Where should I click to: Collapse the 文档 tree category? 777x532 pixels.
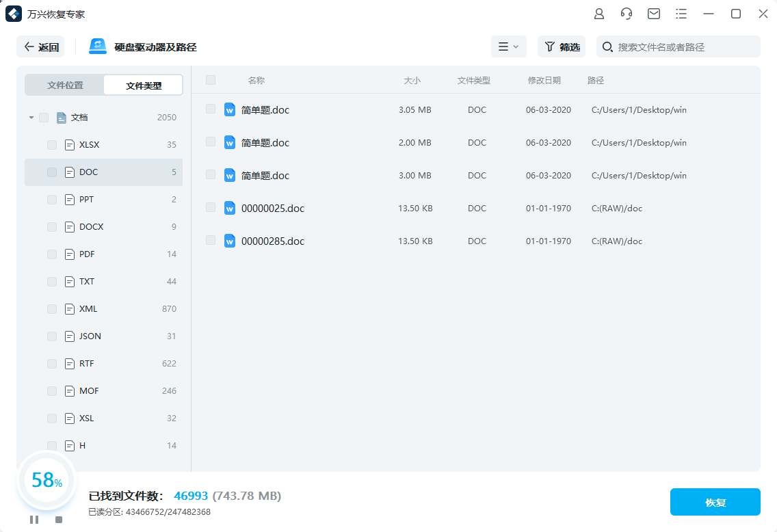click(31, 118)
